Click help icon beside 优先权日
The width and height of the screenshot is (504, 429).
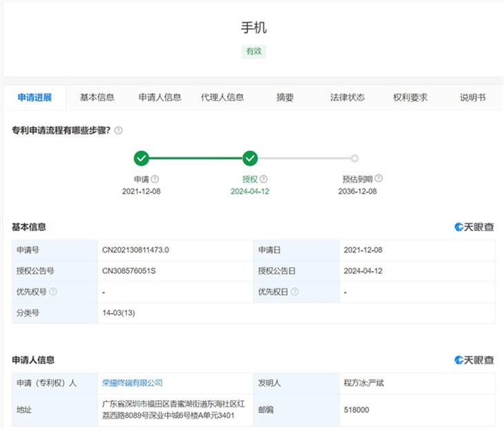(x=295, y=292)
